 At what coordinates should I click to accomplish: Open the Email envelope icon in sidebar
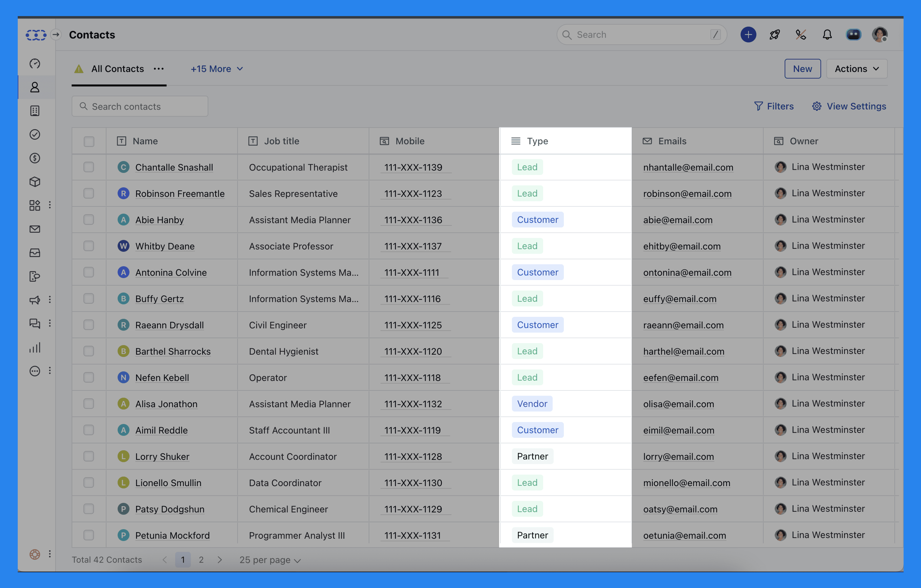[x=35, y=229]
